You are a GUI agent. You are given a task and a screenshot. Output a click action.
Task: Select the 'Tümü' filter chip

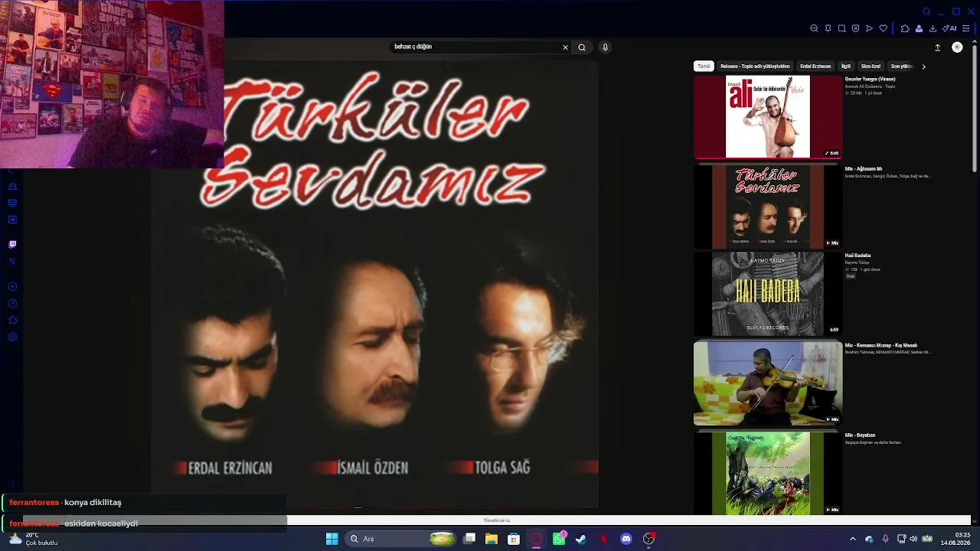point(704,67)
